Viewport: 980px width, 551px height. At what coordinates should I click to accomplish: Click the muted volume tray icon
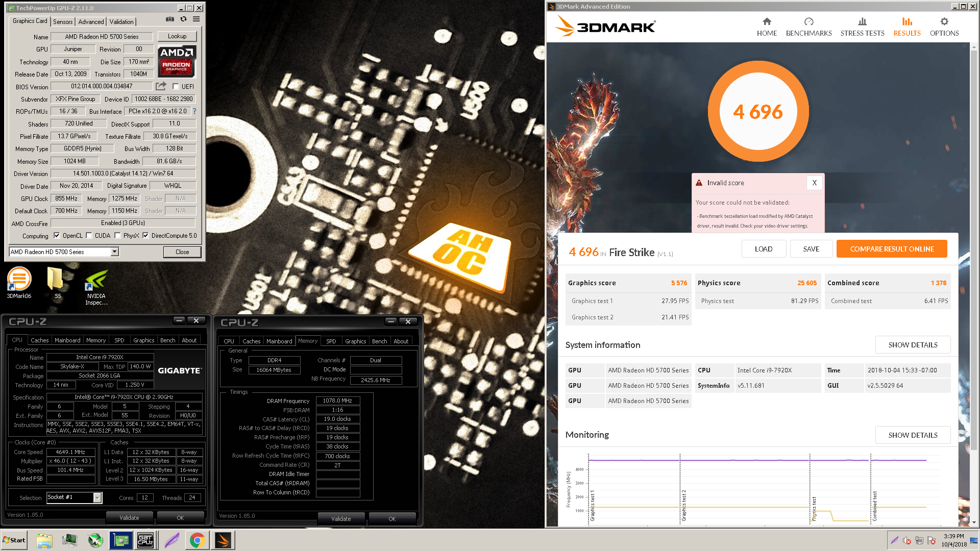[x=907, y=540]
